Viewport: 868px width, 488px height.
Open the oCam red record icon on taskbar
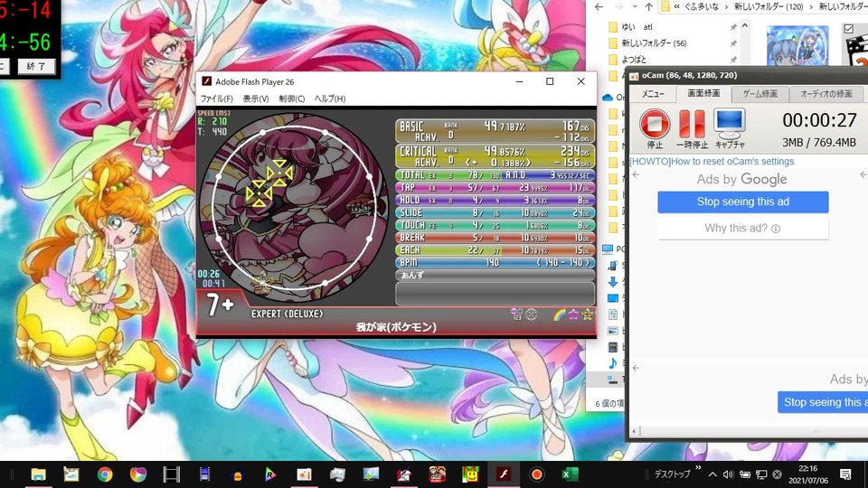tap(536, 474)
